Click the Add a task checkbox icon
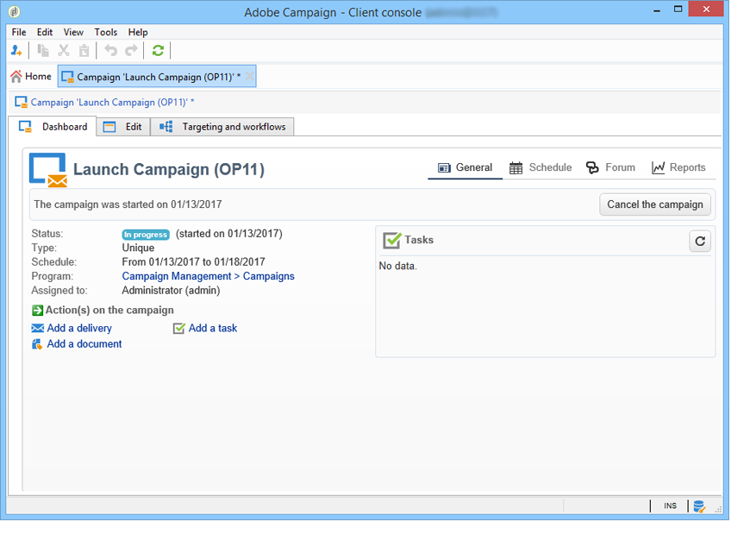Viewport: 756px width, 547px height. (x=179, y=329)
